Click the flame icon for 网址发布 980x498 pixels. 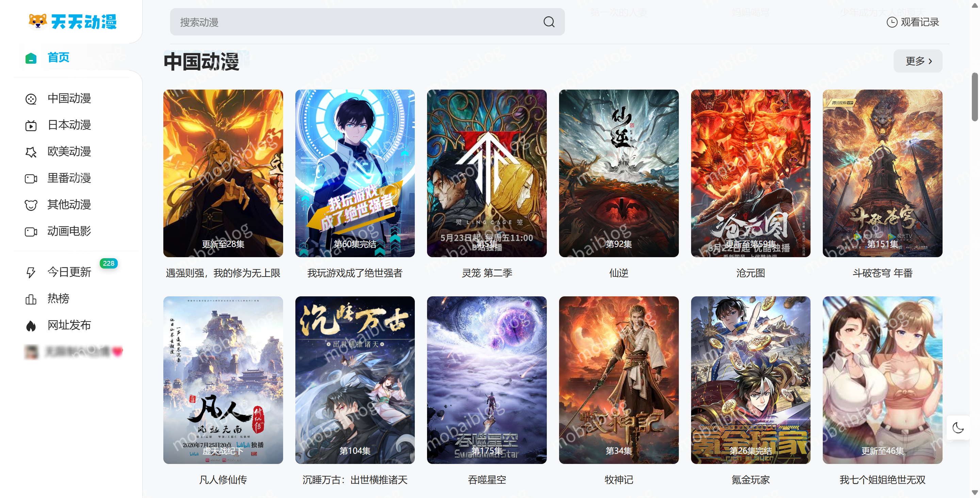click(x=31, y=326)
